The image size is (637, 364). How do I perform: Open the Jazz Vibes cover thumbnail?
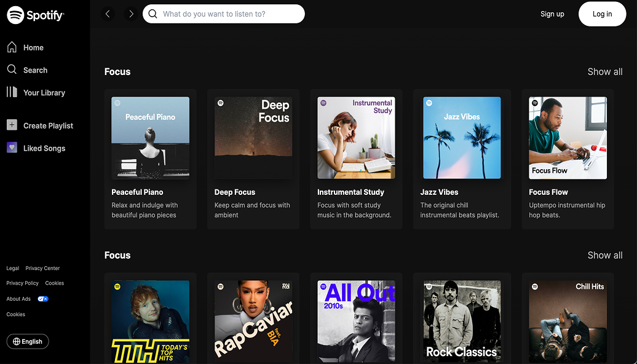point(462,138)
